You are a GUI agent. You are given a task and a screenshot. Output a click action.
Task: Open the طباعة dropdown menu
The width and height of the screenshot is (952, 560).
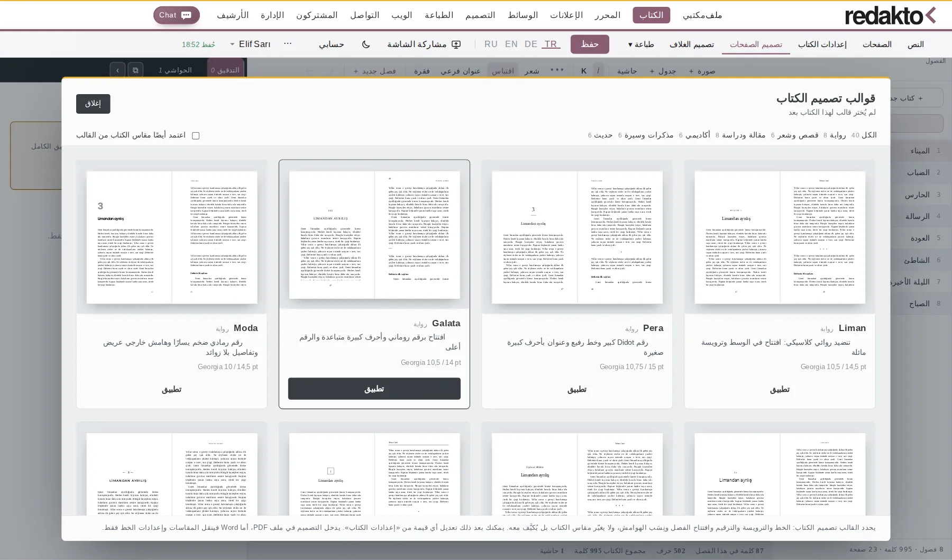pyautogui.click(x=641, y=44)
